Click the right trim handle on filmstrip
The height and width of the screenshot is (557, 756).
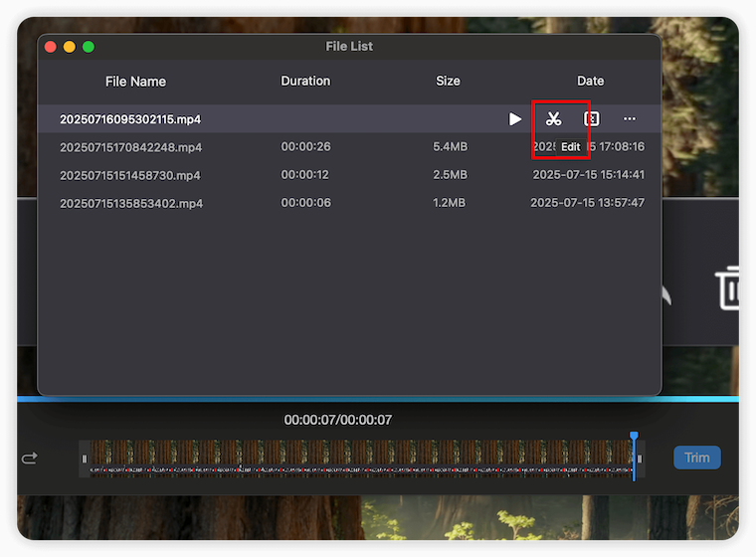click(x=640, y=459)
